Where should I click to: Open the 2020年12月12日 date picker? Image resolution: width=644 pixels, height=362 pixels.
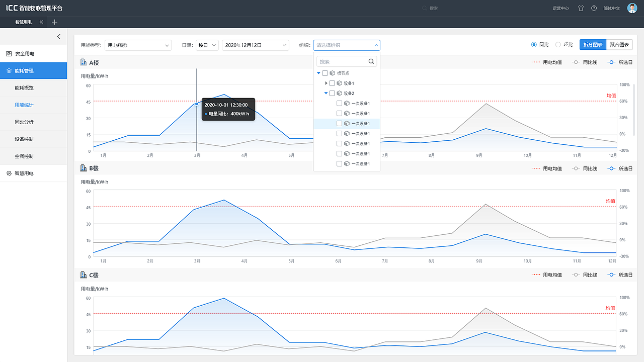(x=256, y=45)
